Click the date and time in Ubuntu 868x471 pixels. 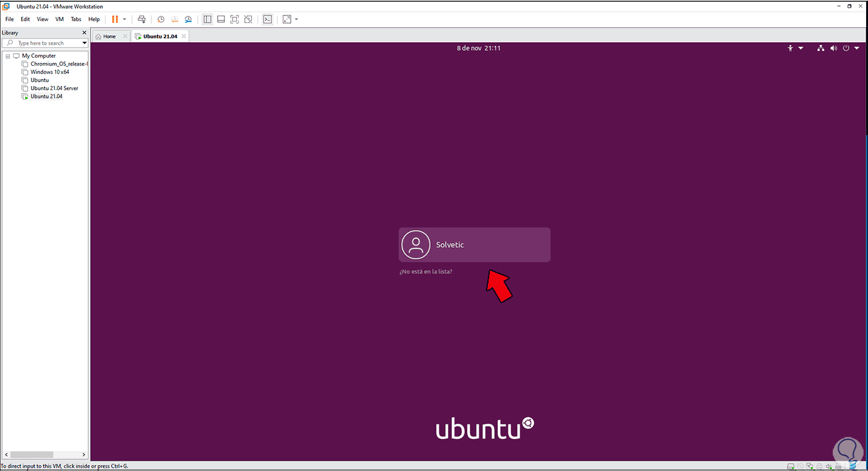pos(479,48)
